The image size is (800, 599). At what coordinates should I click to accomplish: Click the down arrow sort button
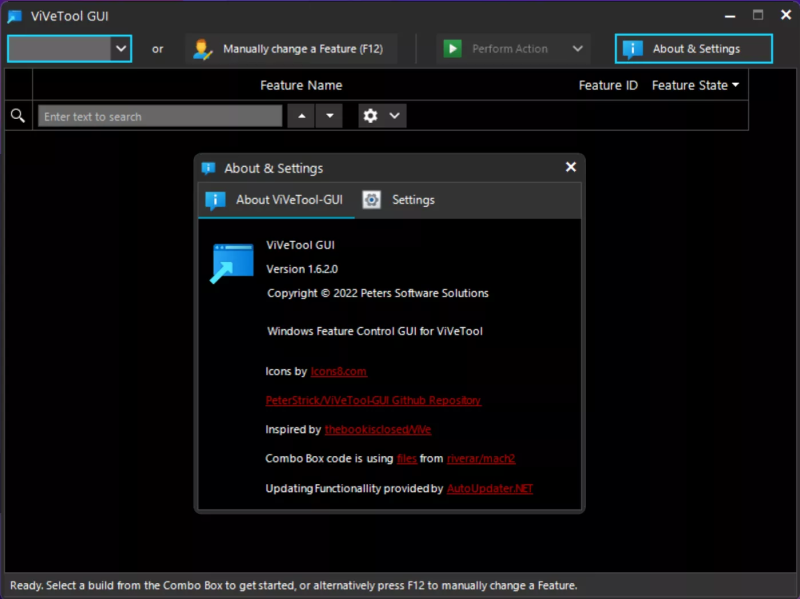click(329, 115)
